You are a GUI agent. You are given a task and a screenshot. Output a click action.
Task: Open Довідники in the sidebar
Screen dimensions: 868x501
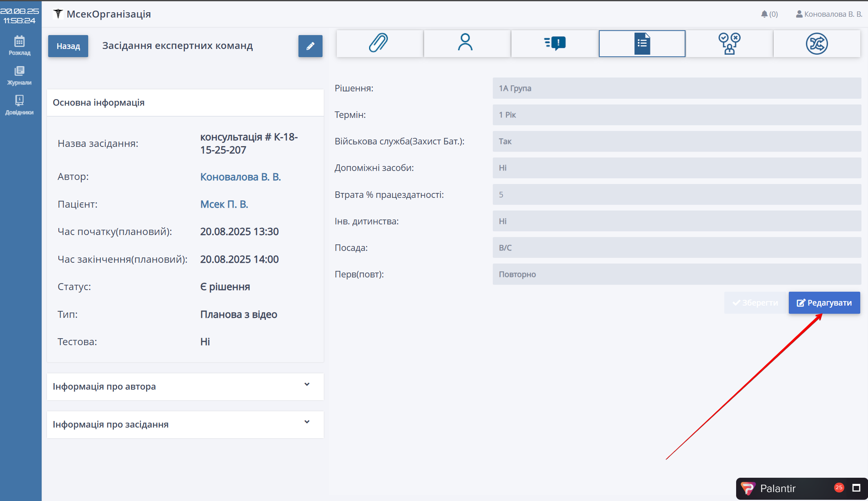coord(19,105)
